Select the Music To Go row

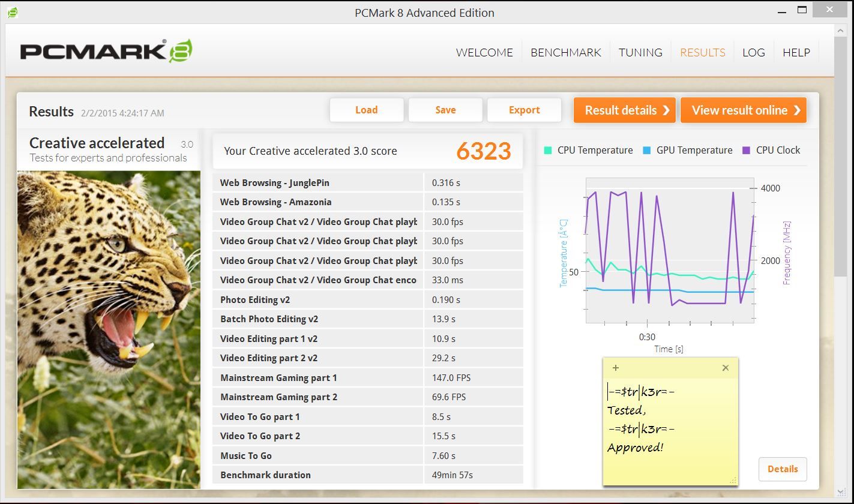[x=367, y=456]
